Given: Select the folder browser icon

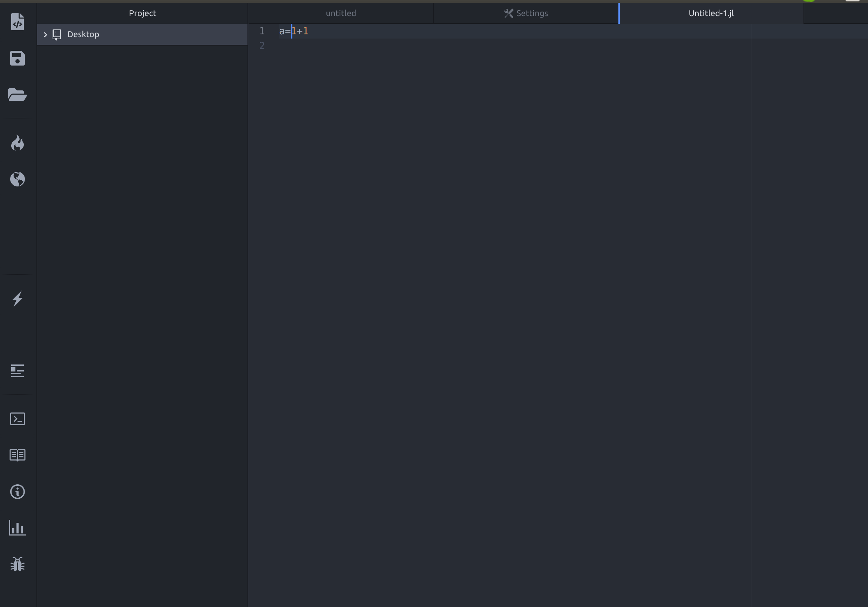Looking at the screenshot, I should point(18,95).
